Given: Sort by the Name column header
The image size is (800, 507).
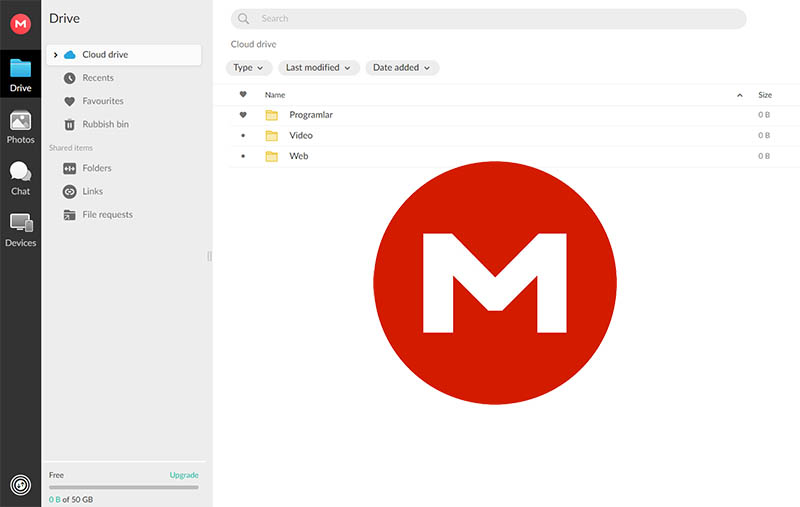Looking at the screenshot, I should pyautogui.click(x=275, y=95).
